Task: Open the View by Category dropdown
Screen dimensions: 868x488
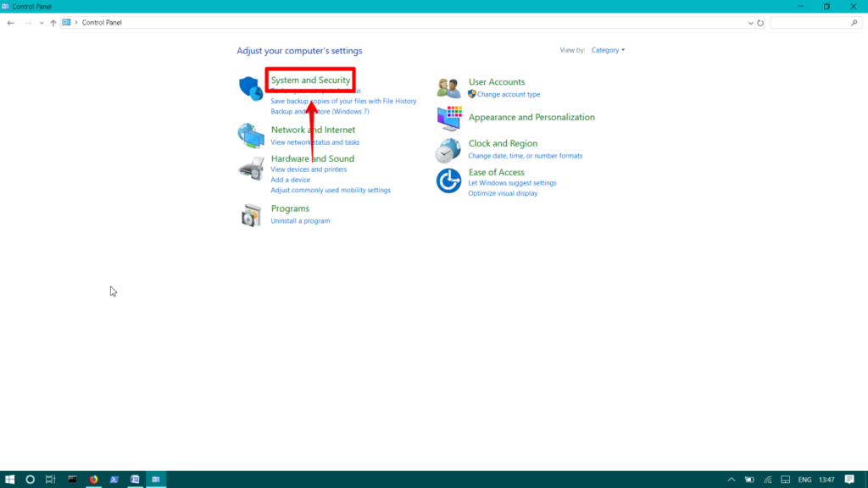Action: [x=608, y=50]
